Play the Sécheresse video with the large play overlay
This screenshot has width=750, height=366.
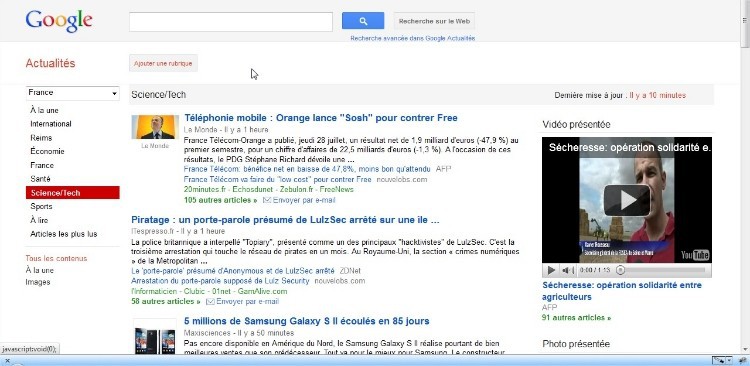pyautogui.click(x=627, y=200)
